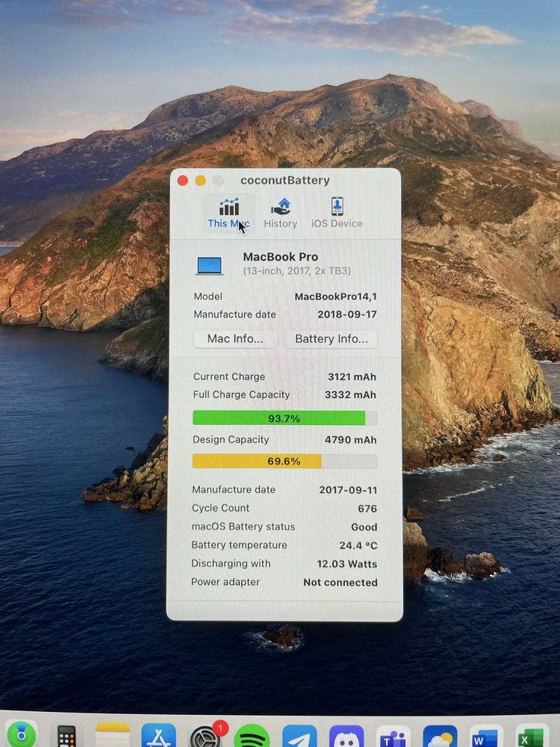Viewport: 560px width, 747px height.
Task: Click the Mac Info... button
Action: 235,338
